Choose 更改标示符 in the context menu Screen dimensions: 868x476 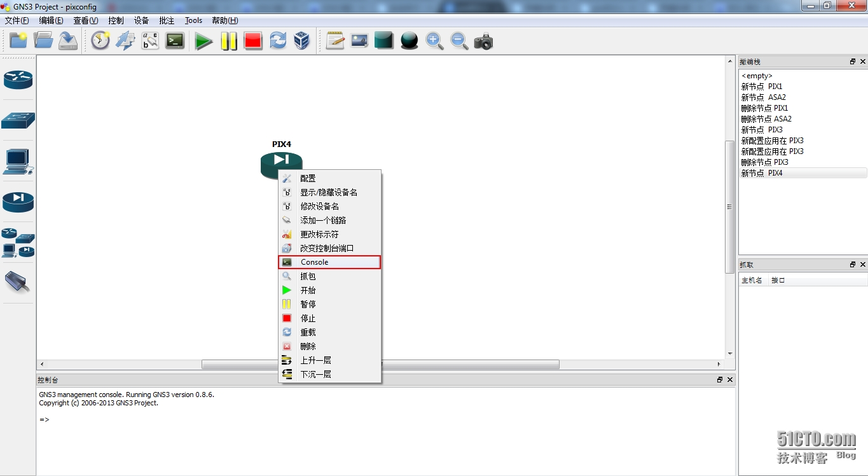330,234
